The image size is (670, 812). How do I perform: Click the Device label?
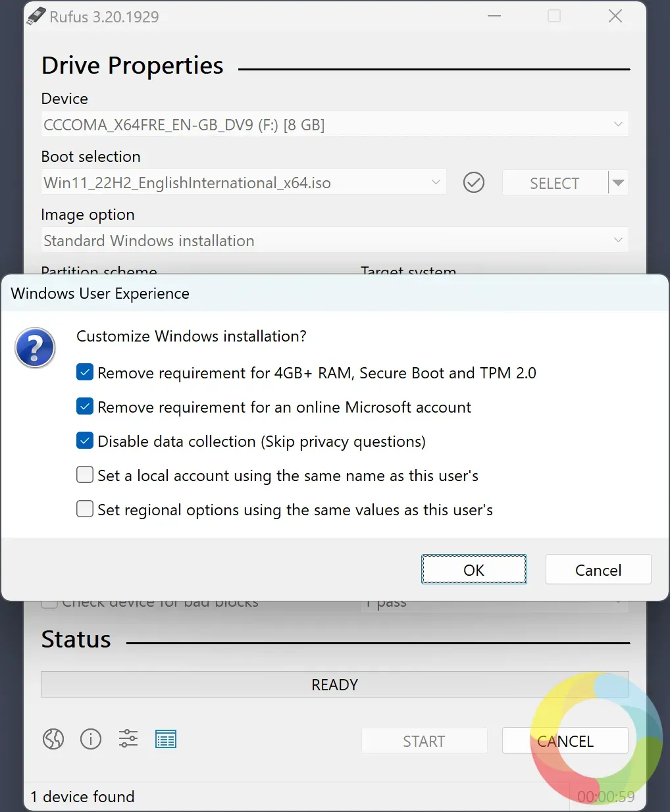tap(64, 99)
